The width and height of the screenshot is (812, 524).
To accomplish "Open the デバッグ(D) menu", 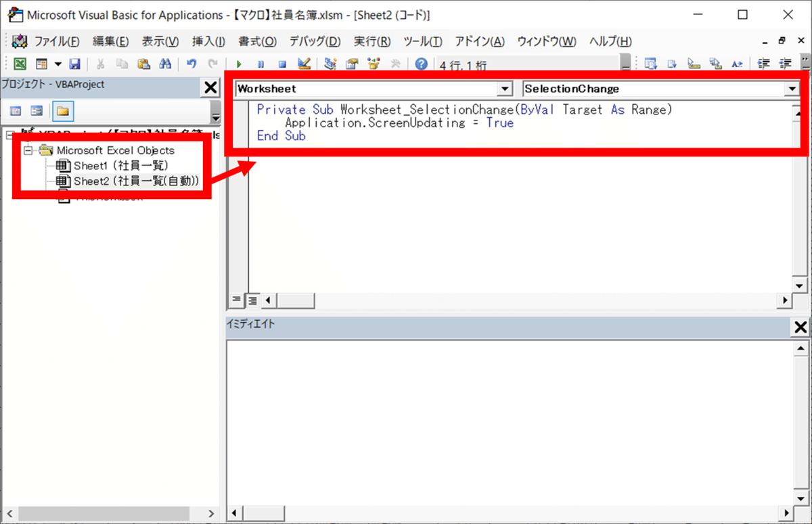I will pos(315,41).
